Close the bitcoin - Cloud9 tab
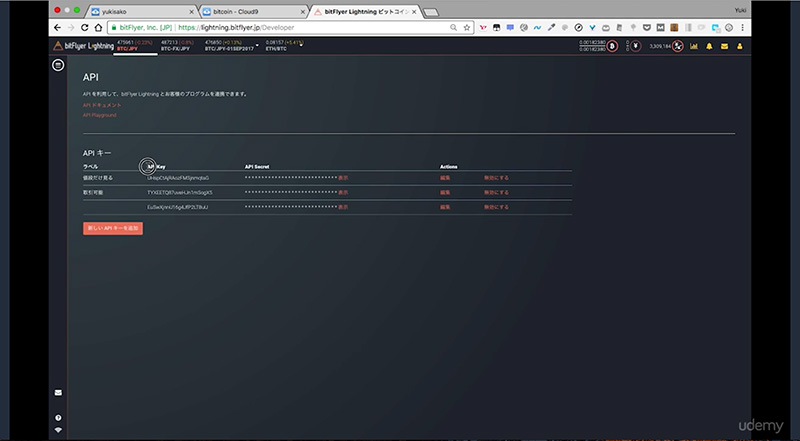The image size is (800, 441). pos(303,12)
